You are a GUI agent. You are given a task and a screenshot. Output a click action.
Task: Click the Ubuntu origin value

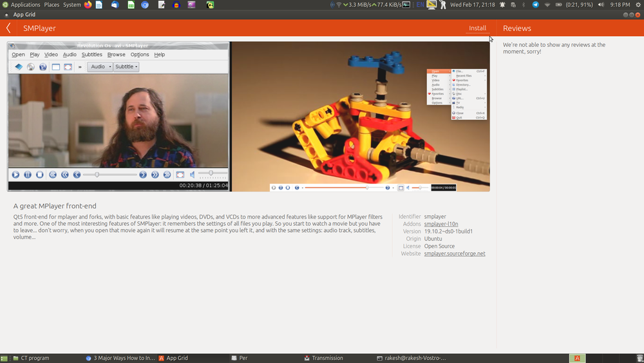pos(433,239)
